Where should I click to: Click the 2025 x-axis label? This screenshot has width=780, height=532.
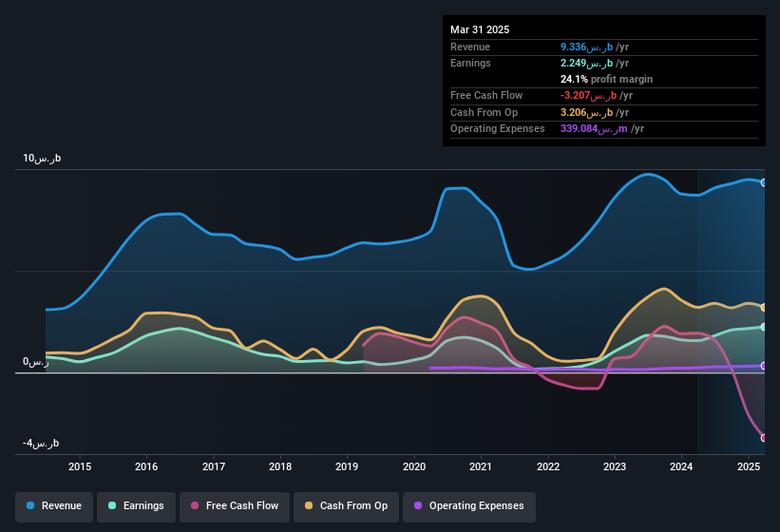749,466
